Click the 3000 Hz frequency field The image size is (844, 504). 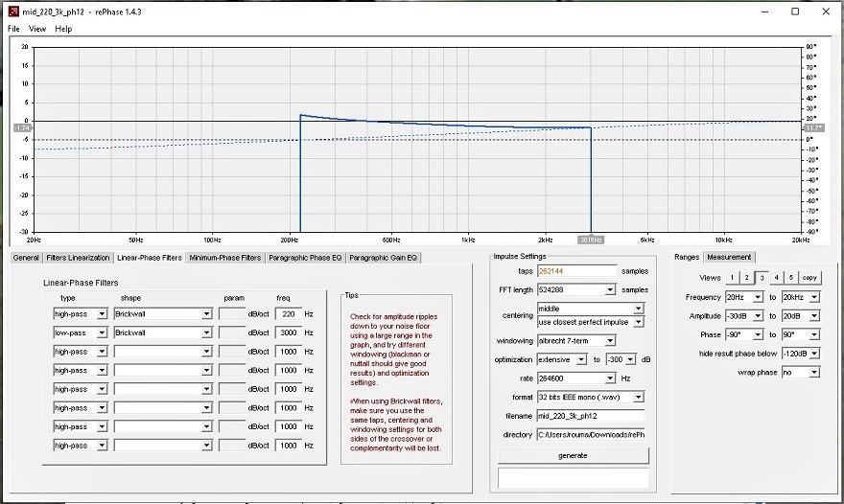coord(289,332)
